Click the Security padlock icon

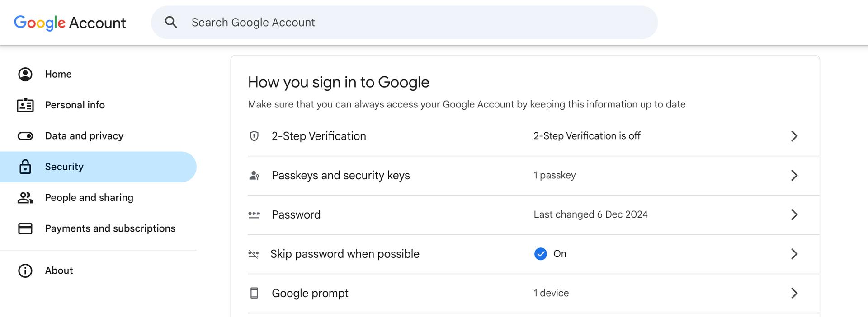(25, 167)
